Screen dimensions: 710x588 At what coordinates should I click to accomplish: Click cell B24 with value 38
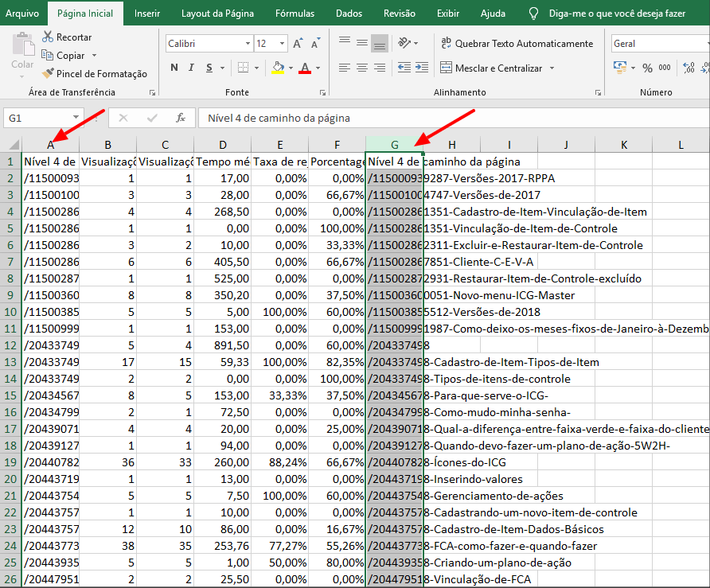(107, 546)
